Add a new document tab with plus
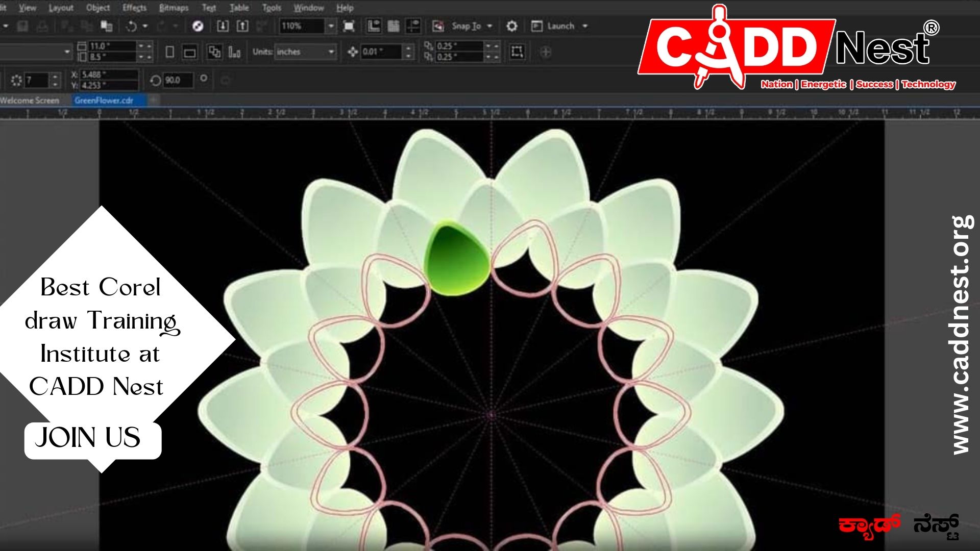Viewport: 980px width, 551px height. [154, 100]
